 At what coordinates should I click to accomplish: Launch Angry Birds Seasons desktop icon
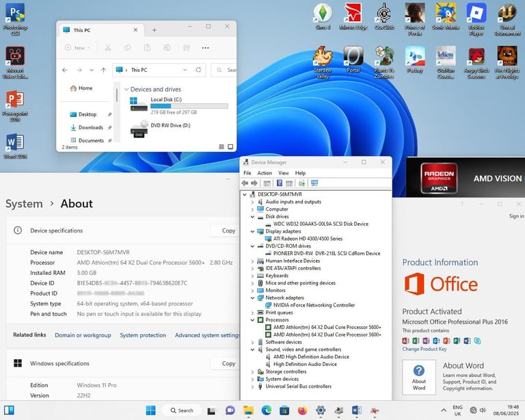coord(476,62)
